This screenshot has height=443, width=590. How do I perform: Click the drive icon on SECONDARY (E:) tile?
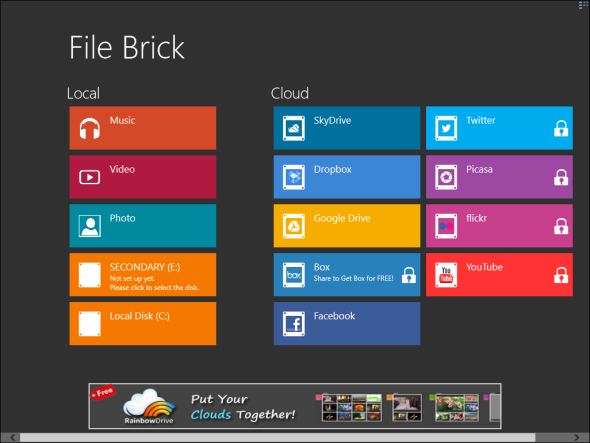90,275
